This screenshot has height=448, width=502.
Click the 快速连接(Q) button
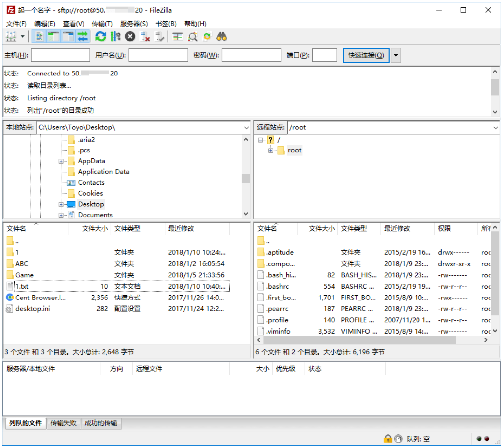(366, 55)
